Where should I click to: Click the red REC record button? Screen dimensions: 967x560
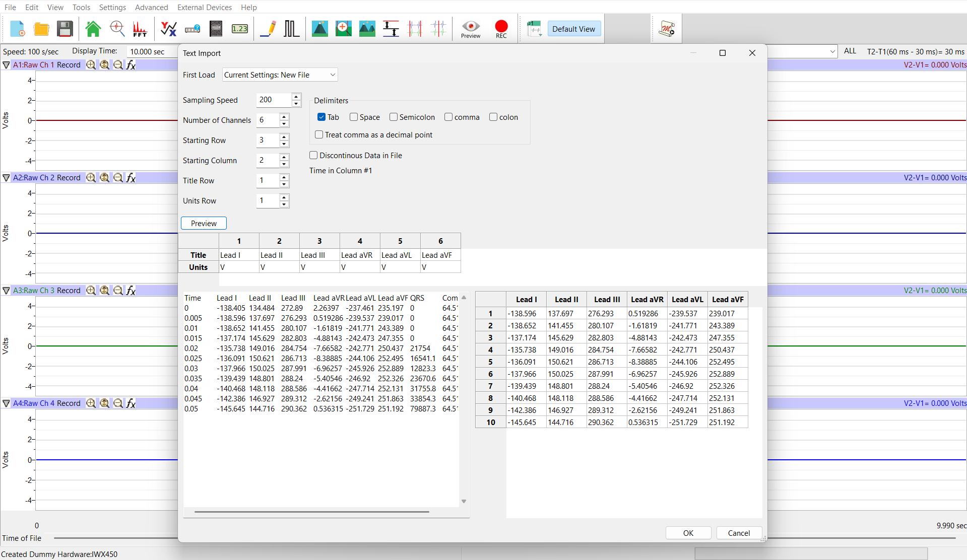point(501,29)
